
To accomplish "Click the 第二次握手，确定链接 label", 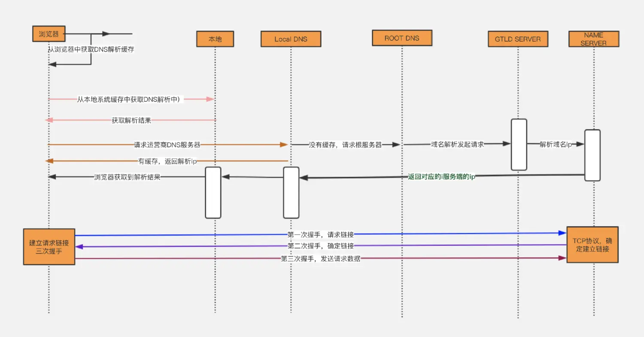I will point(321,246).
